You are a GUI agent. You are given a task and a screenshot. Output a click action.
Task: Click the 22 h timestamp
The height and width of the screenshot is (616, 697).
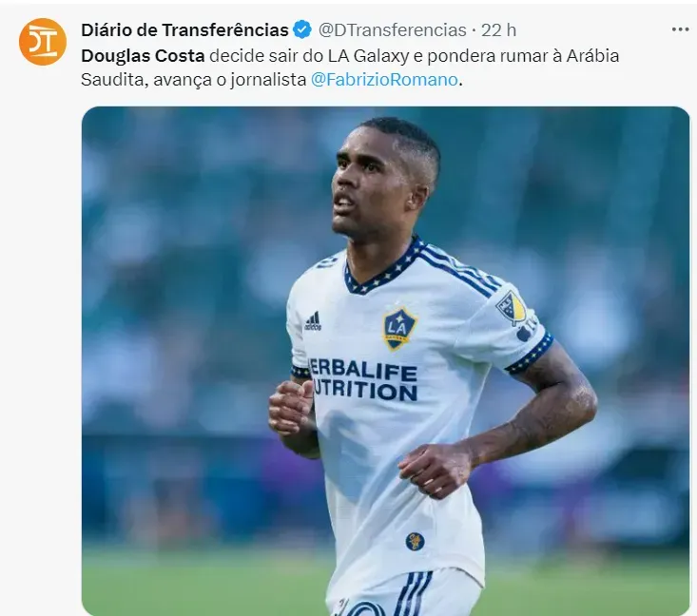[x=499, y=30]
